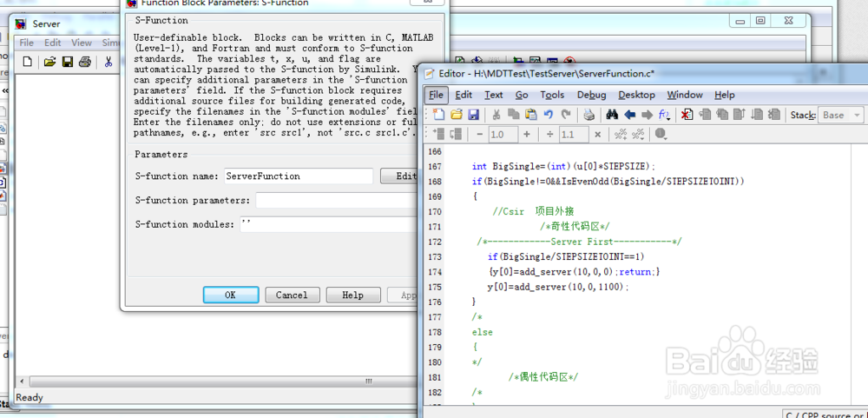Open File menu in Server window
Screen dimensions: 868x418
[x=26, y=43]
